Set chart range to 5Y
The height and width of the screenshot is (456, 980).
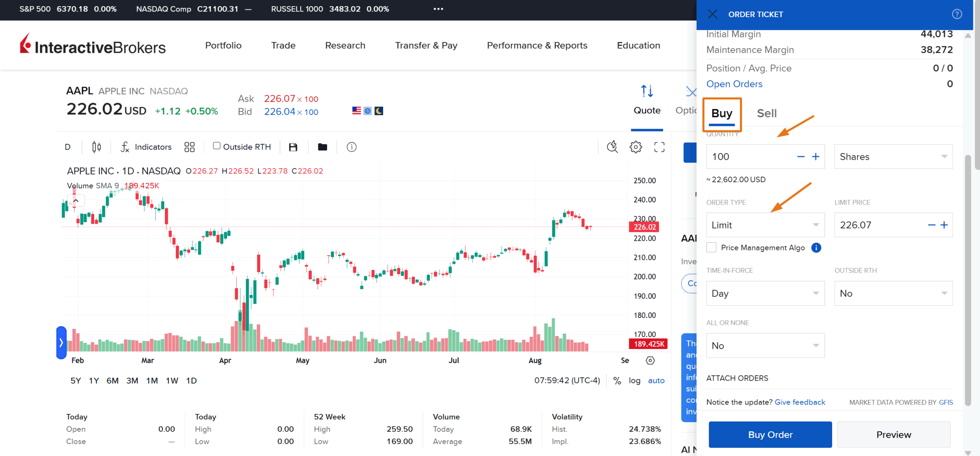tap(76, 381)
